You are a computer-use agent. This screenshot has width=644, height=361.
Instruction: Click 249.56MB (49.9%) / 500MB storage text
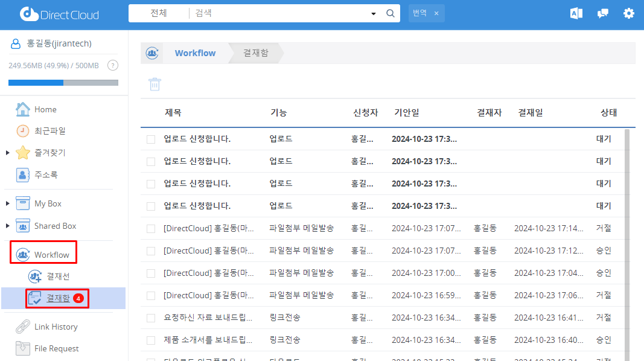point(53,66)
